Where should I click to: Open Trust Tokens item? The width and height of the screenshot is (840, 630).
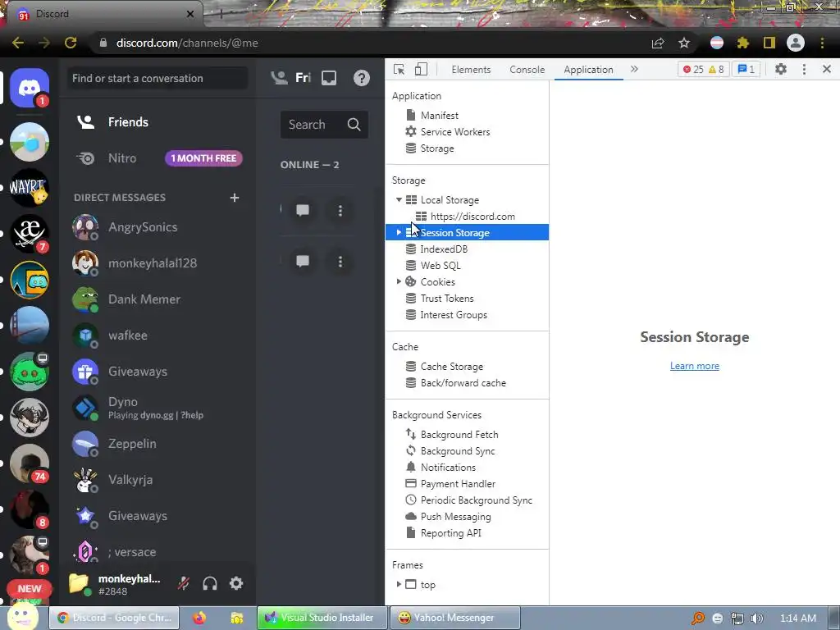(441, 299)
